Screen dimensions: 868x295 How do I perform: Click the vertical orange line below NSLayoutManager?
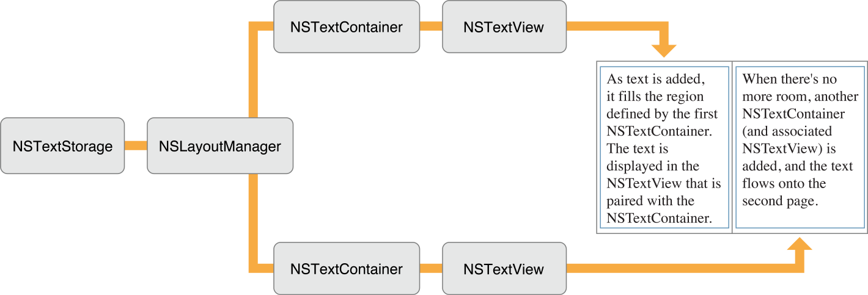tap(254, 220)
